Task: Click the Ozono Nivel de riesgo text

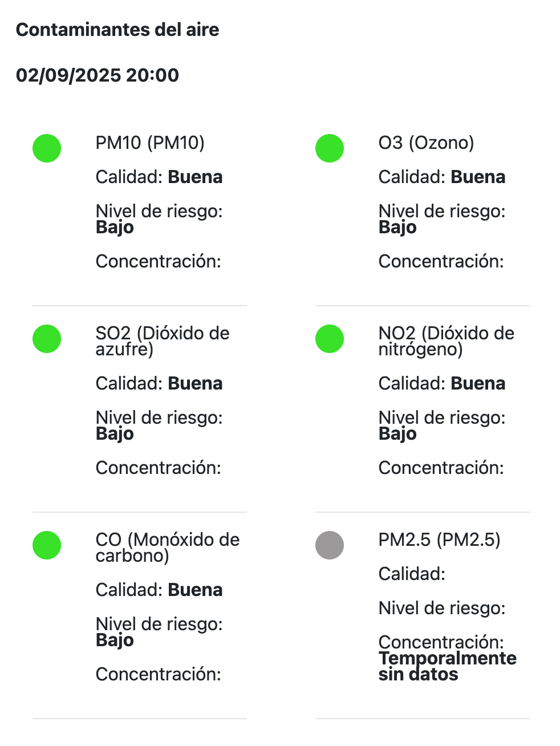Action: [x=442, y=219]
